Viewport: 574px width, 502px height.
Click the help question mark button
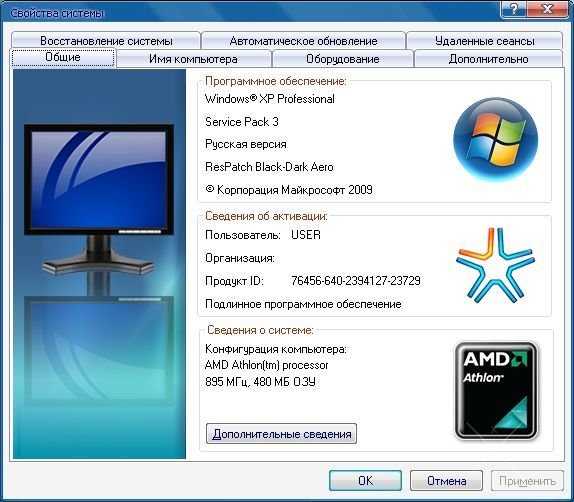(513, 8)
